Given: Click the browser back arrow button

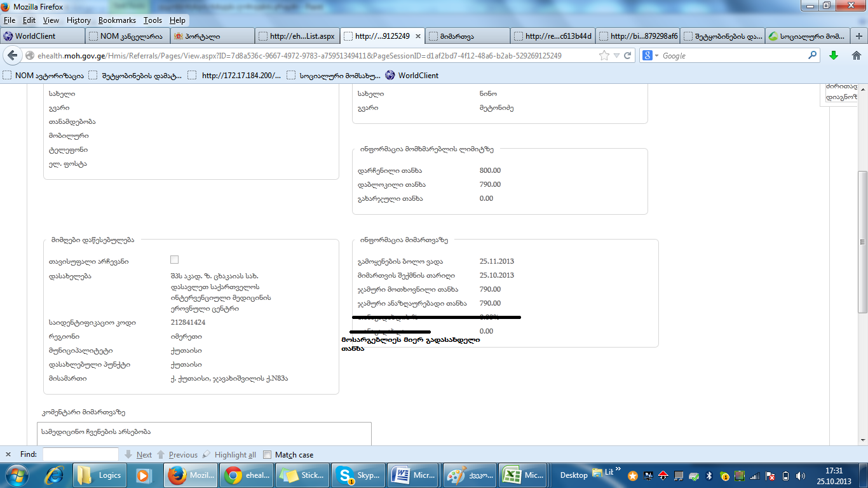Looking at the screenshot, I should point(13,56).
